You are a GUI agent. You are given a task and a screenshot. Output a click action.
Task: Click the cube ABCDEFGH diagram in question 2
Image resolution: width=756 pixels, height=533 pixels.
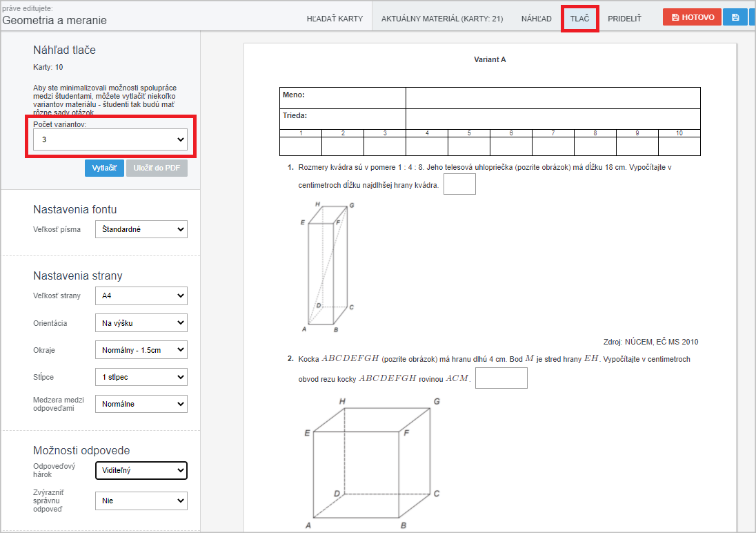(372, 464)
